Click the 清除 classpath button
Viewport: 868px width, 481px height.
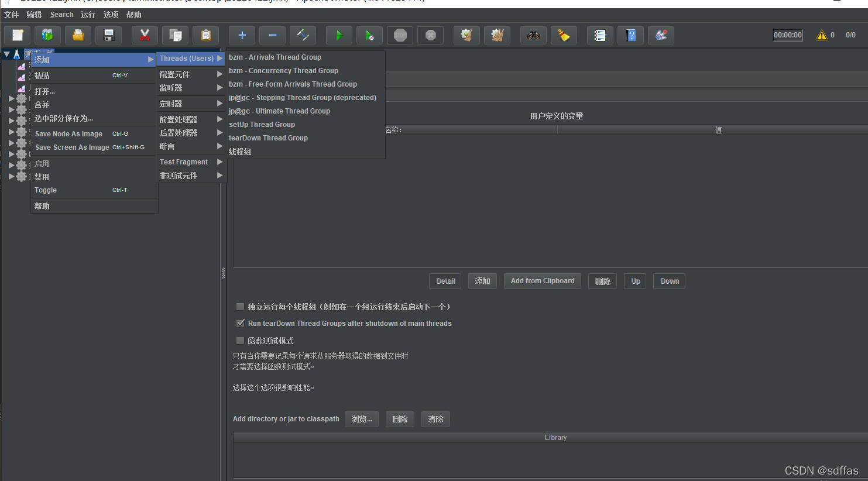(435, 419)
